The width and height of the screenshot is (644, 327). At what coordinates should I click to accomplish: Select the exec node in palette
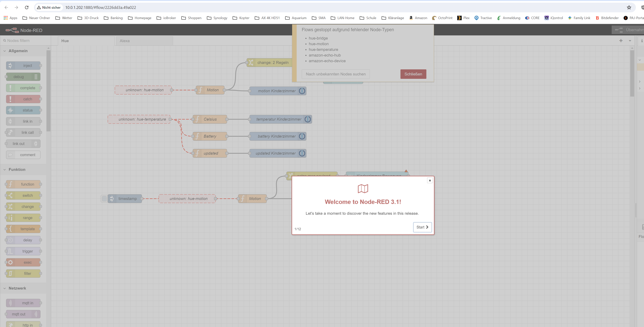pyautogui.click(x=23, y=263)
